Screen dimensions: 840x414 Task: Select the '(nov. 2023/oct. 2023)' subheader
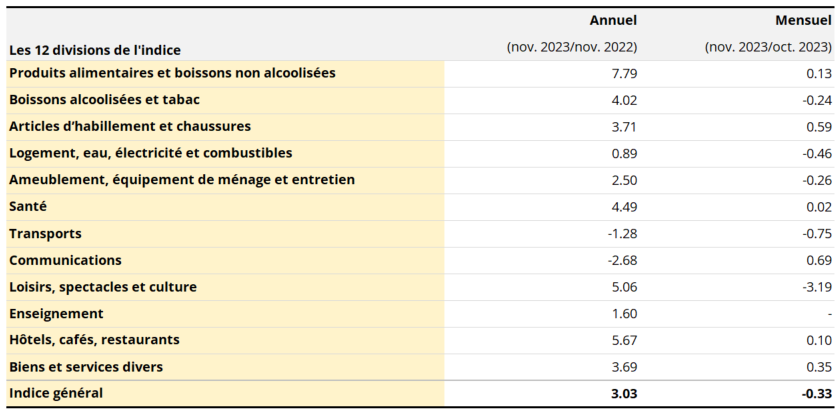pos(768,47)
